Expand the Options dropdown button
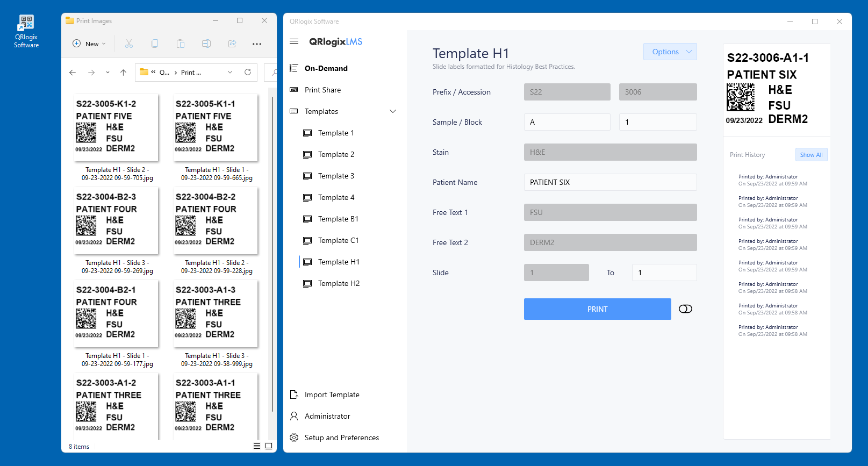 [x=670, y=52]
